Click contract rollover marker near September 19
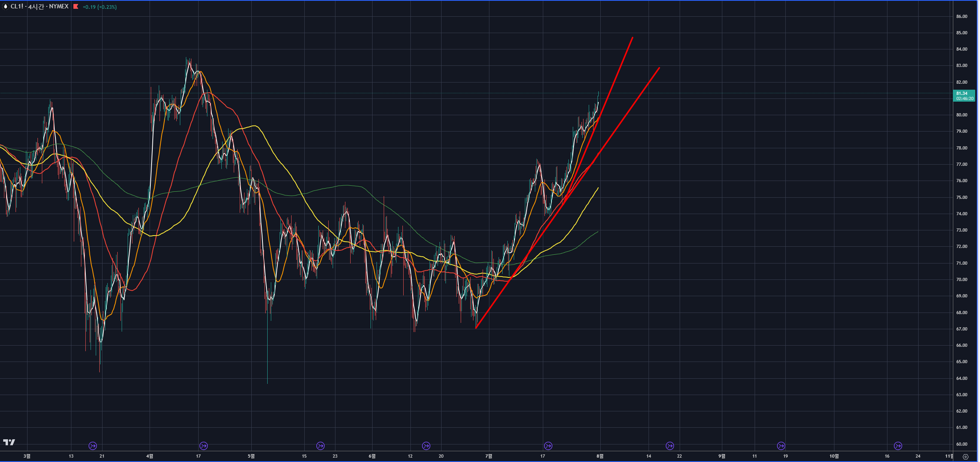This screenshot has width=980, height=462. click(x=781, y=446)
